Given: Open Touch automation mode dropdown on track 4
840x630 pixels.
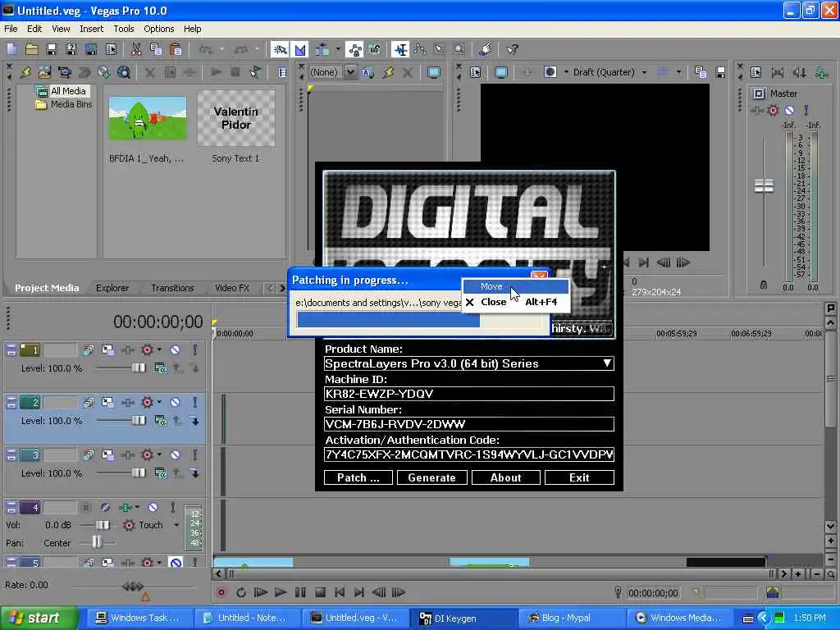Looking at the screenshot, I should pyautogui.click(x=176, y=525).
